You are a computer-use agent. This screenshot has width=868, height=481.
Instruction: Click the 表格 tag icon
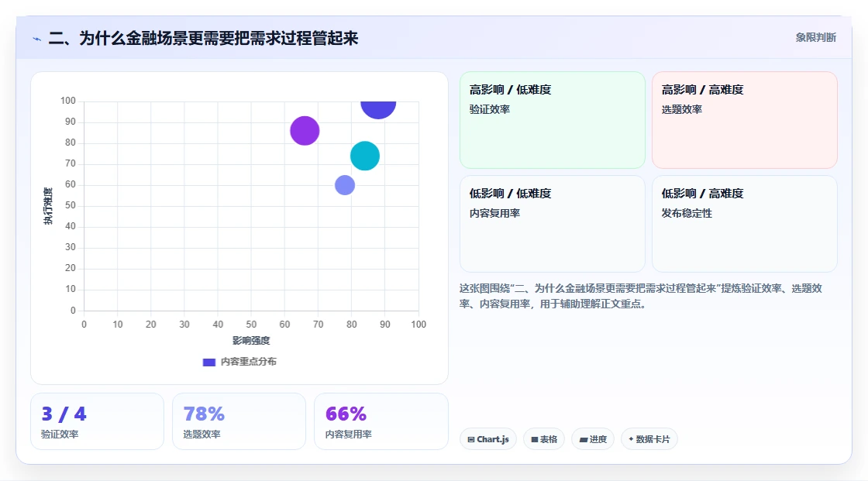[535, 439]
